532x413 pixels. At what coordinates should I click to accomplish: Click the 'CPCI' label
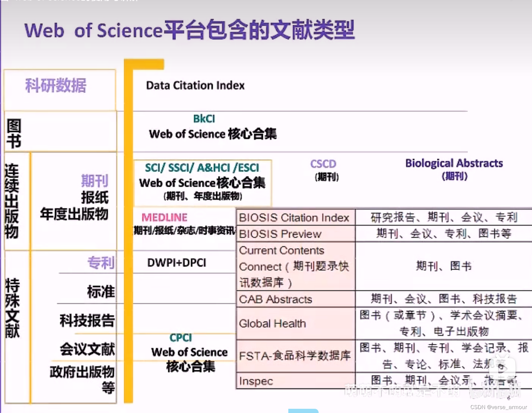coord(181,338)
